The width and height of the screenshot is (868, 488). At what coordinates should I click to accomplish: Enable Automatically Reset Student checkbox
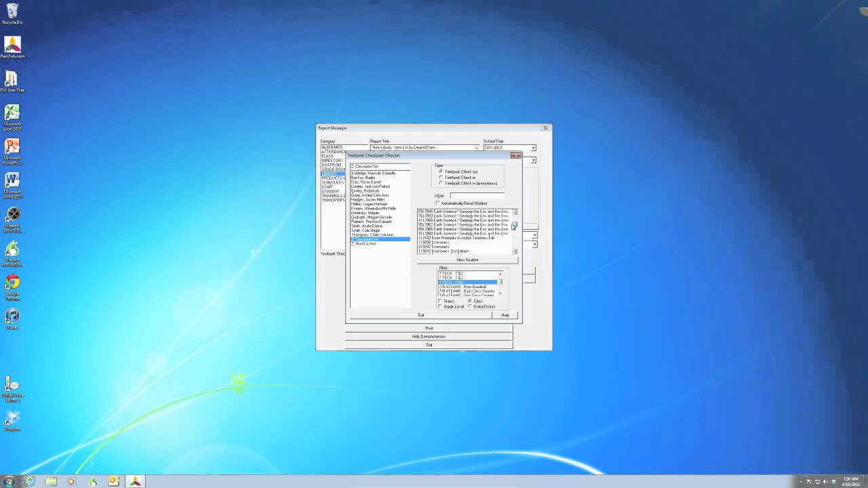coord(437,203)
